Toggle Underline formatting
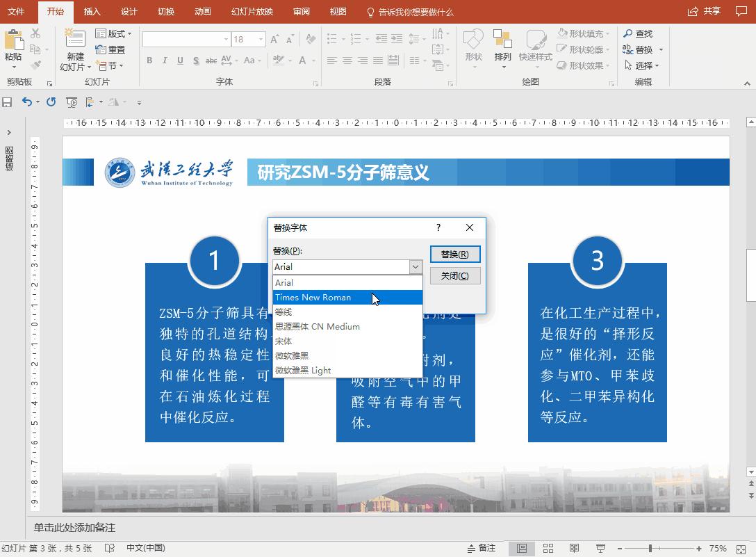This screenshot has width=756, height=557. 179,61
